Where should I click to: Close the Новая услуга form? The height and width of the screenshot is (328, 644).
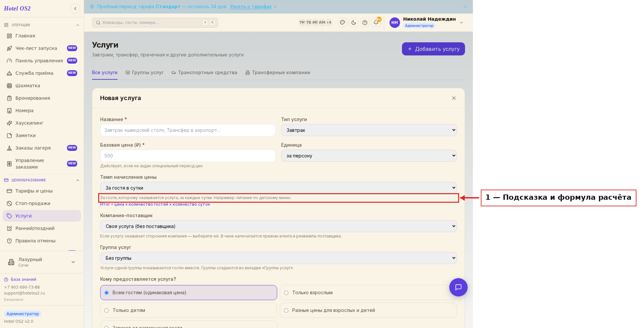click(x=454, y=98)
